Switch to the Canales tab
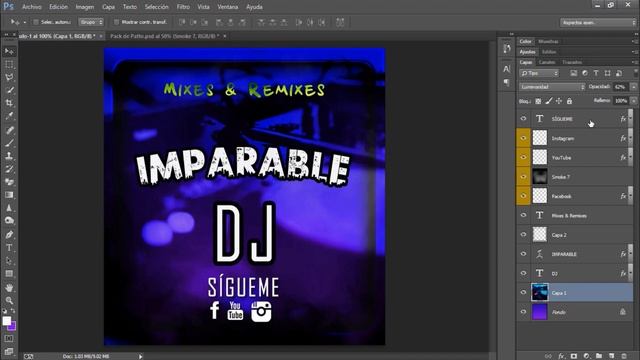The width and height of the screenshot is (640, 360). coord(547,62)
